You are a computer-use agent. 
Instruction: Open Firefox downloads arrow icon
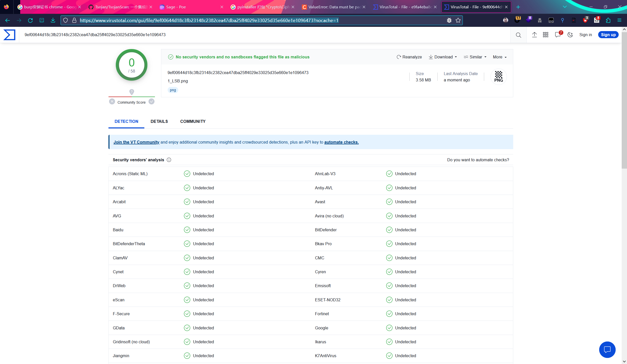pyautogui.click(x=53, y=20)
